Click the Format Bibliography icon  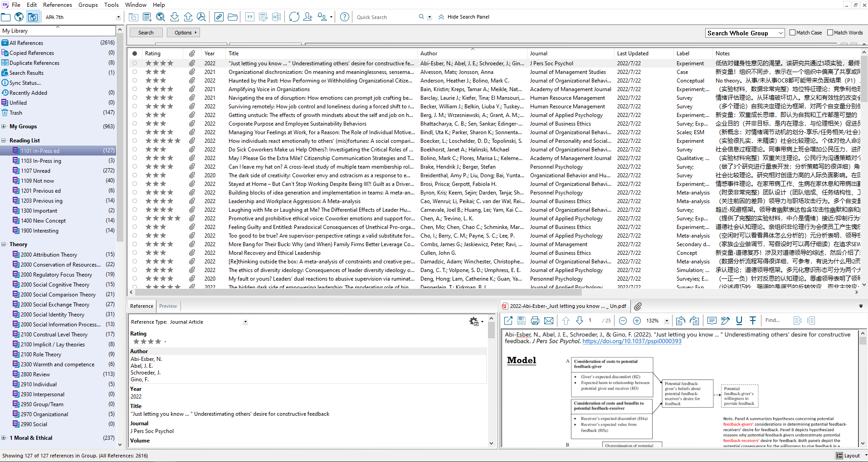pos(263,17)
